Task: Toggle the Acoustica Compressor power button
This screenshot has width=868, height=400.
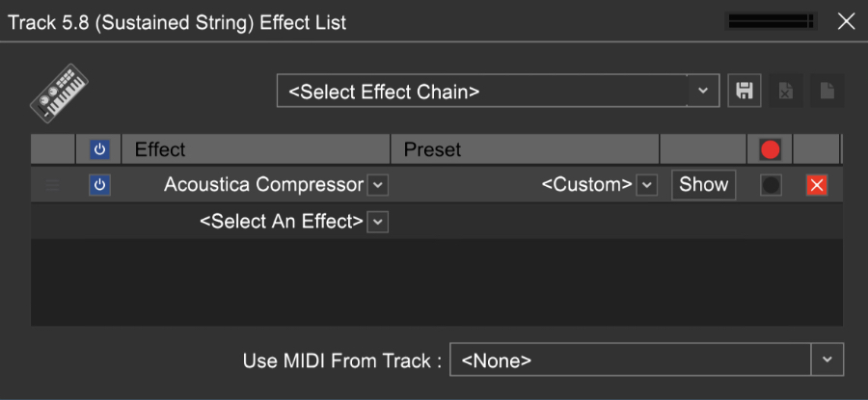Action: [x=99, y=185]
